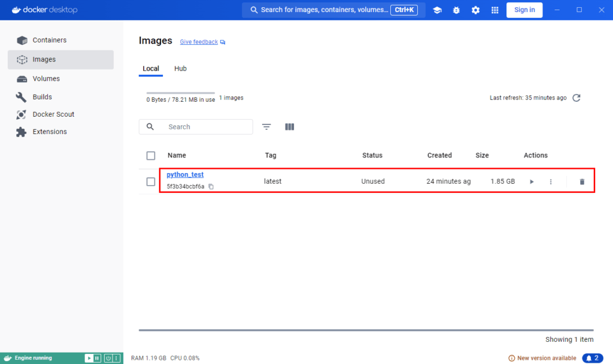Click the Troubleshoot bug icon

456,10
